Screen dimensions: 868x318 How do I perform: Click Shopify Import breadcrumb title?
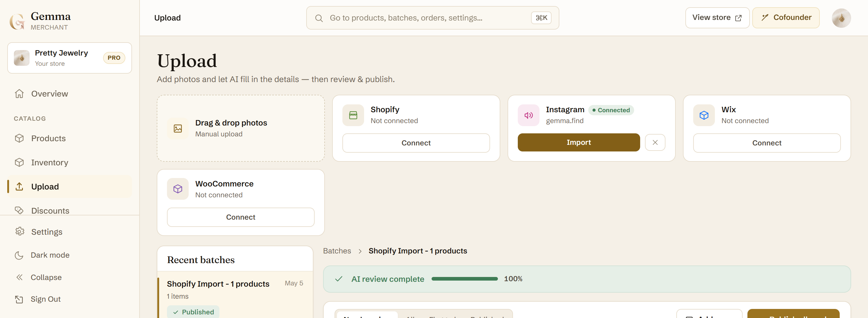pos(417,251)
